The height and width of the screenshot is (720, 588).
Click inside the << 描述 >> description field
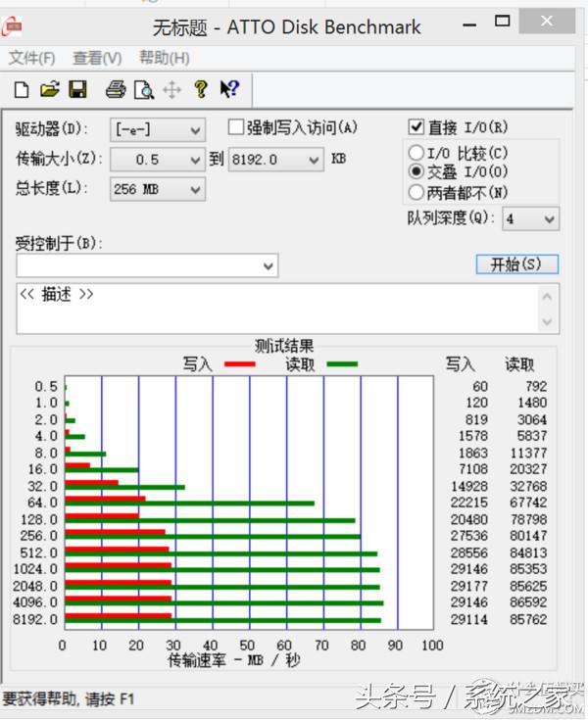pos(278,309)
